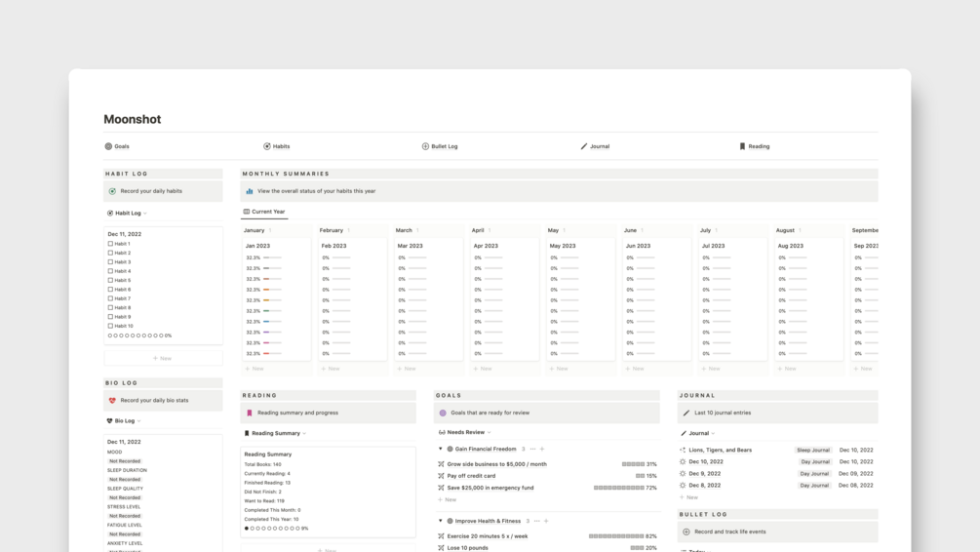Viewport: 980px width, 552px height.
Task: Open the Gain Financial Freedom more options
Action: point(532,449)
